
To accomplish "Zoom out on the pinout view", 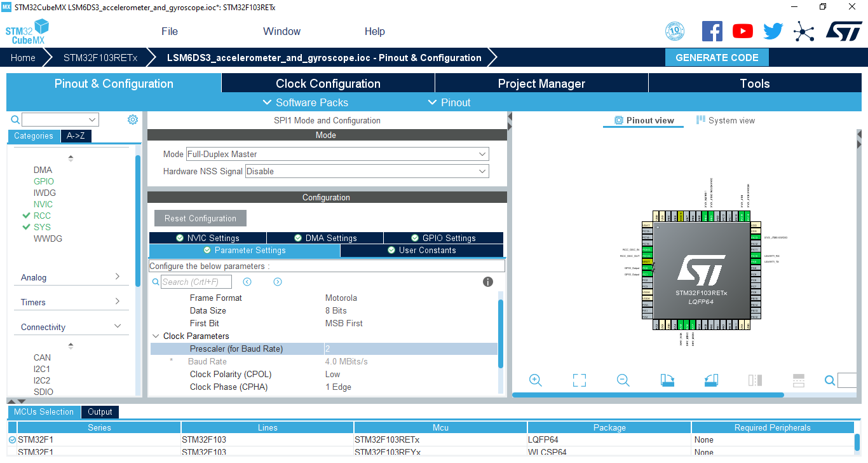I will [x=623, y=380].
